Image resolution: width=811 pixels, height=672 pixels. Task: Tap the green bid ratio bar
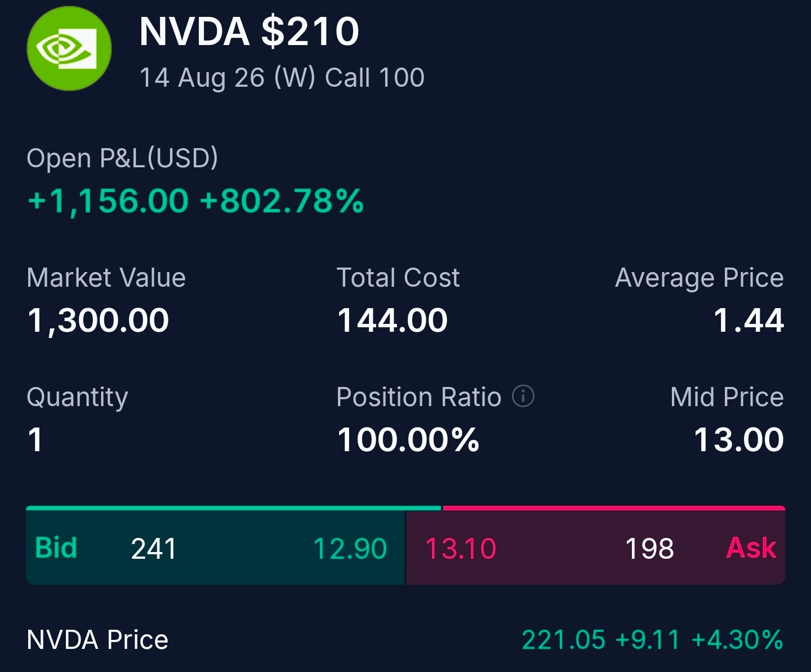click(234, 508)
